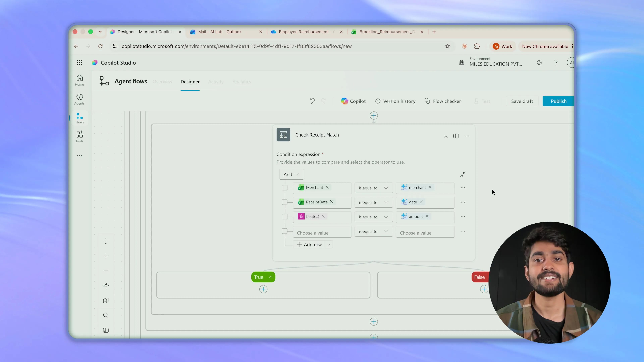Open the Chrome extensions puzzle icon
The image size is (644, 362).
[x=477, y=46]
